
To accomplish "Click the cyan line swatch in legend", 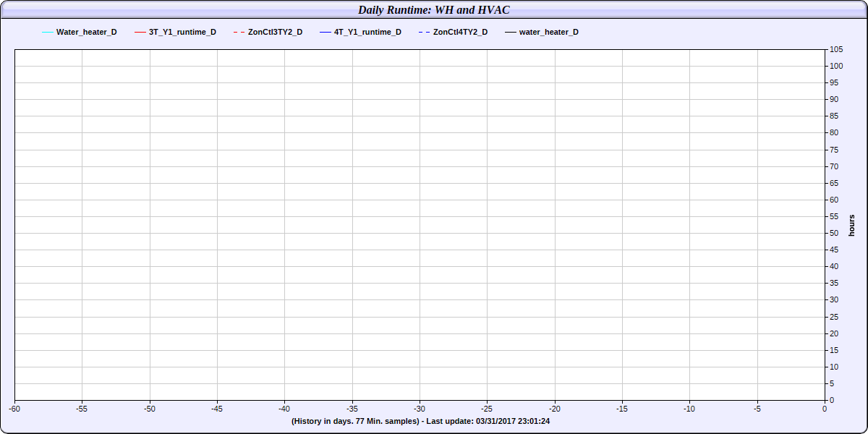I will coord(48,33).
